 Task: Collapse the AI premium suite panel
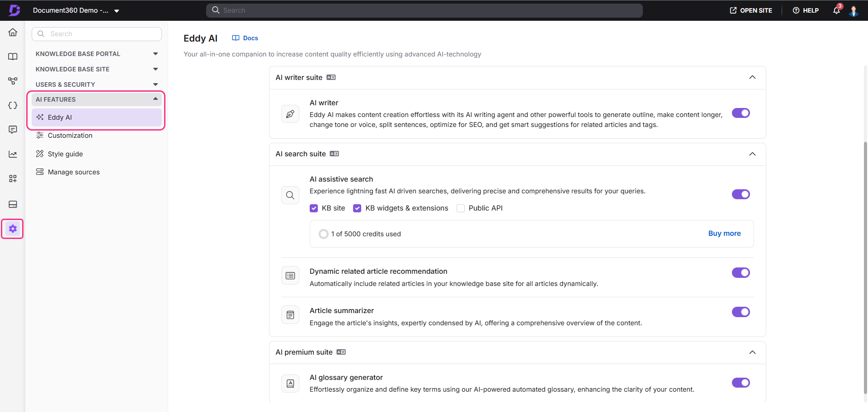[752, 352]
